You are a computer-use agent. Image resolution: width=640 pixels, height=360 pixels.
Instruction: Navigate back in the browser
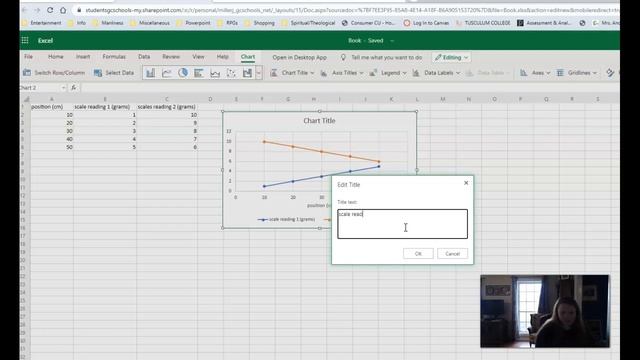24,10
